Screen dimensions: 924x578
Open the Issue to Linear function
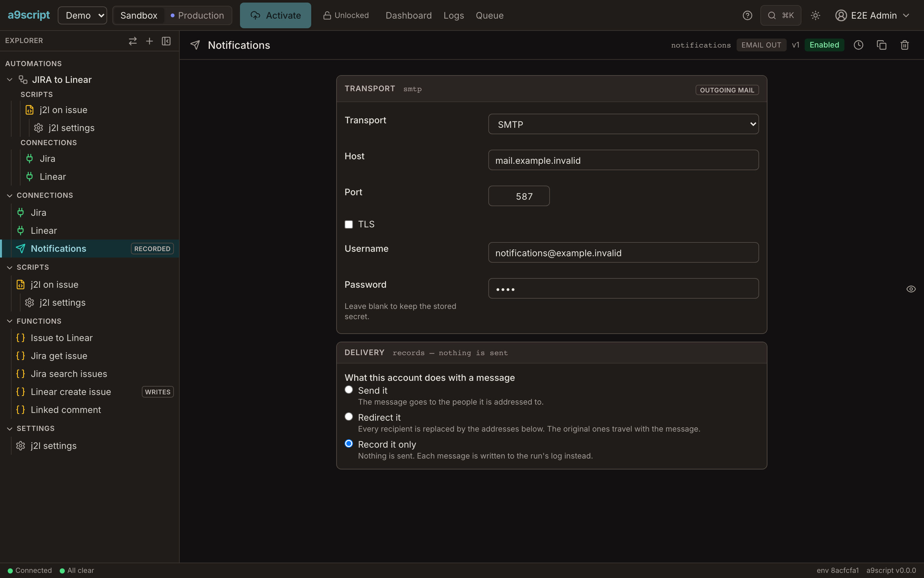[x=62, y=338]
